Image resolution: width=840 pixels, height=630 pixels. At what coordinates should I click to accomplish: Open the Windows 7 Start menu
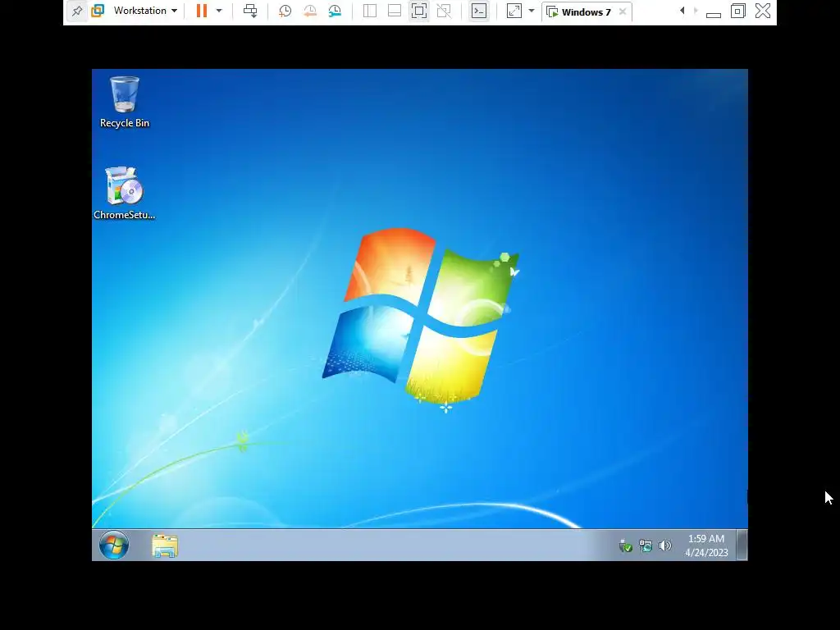click(x=113, y=546)
